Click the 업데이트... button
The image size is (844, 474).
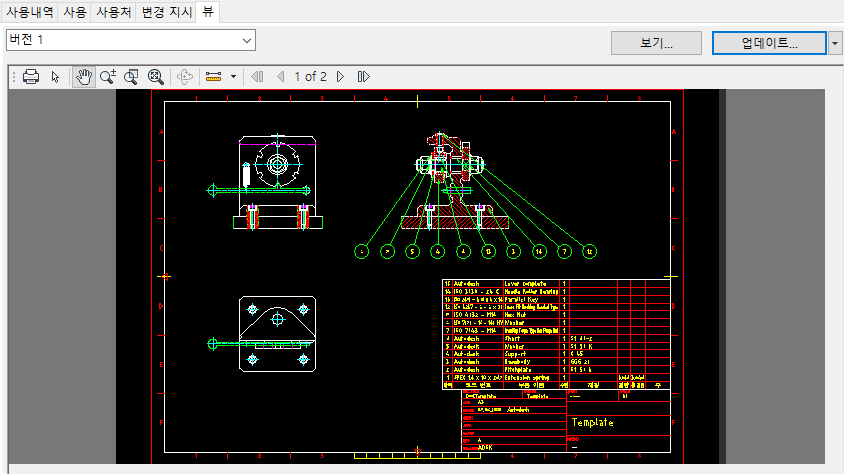pos(769,43)
